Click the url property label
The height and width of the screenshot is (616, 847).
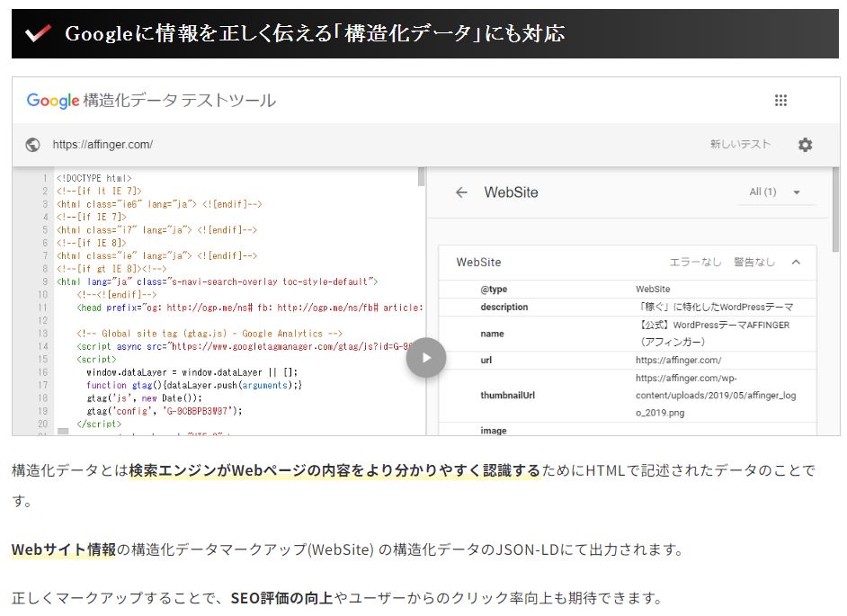coord(486,361)
